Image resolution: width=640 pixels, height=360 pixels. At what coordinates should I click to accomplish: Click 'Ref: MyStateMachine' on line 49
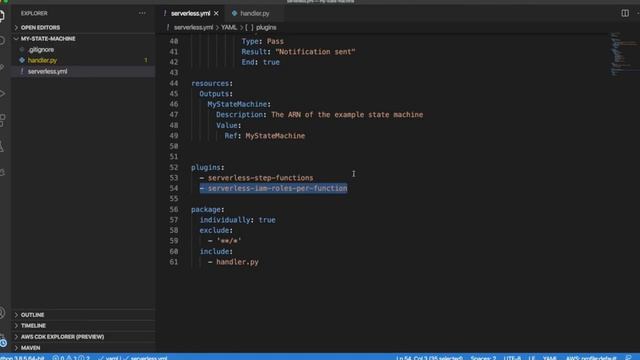(x=264, y=136)
